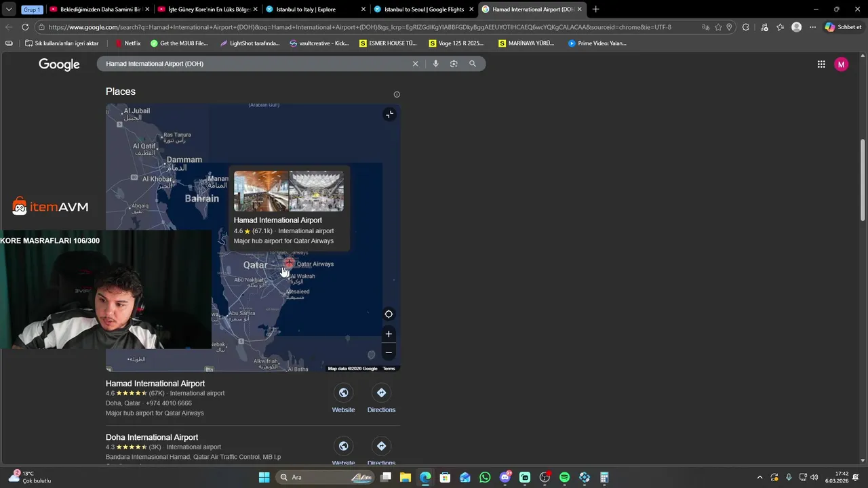Switch to Beklediğimizden Daha Samimi tab
The image size is (868, 488).
coord(99,9)
